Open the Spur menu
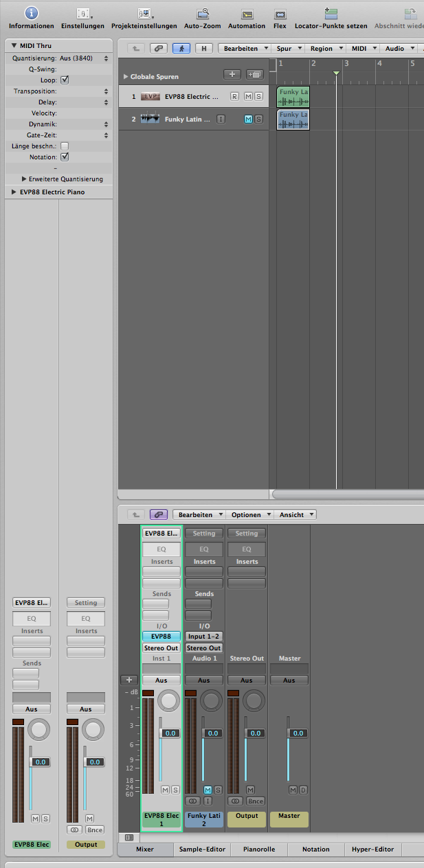424x868 pixels. tap(288, 49)
